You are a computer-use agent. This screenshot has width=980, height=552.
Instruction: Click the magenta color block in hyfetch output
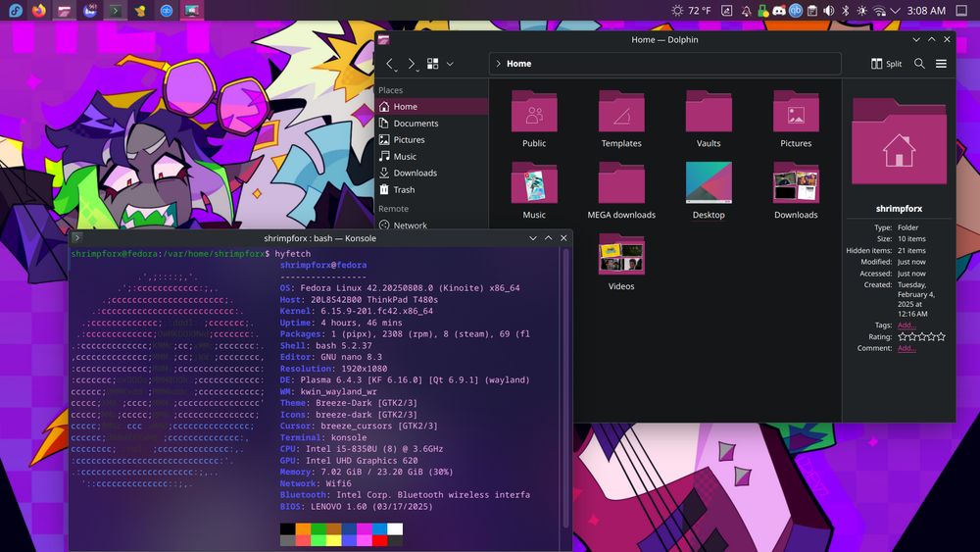(x=365, y=528)
